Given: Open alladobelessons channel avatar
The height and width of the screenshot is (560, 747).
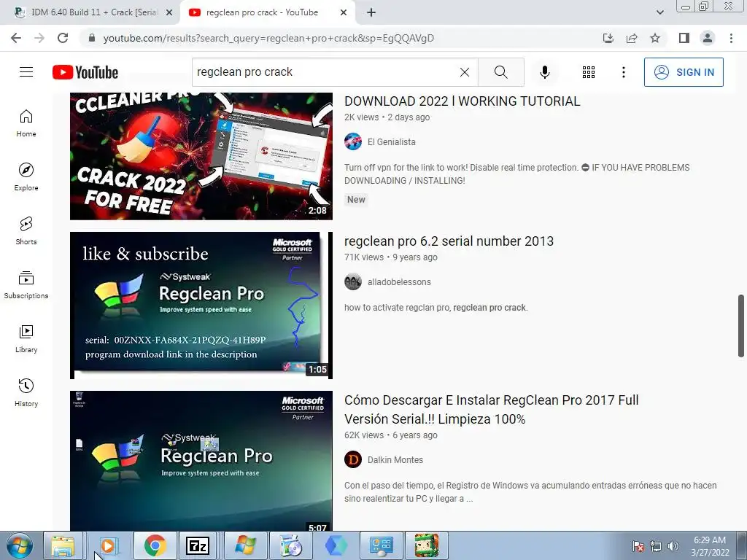Looking at the screenshot, I should [x=353, y=282].
